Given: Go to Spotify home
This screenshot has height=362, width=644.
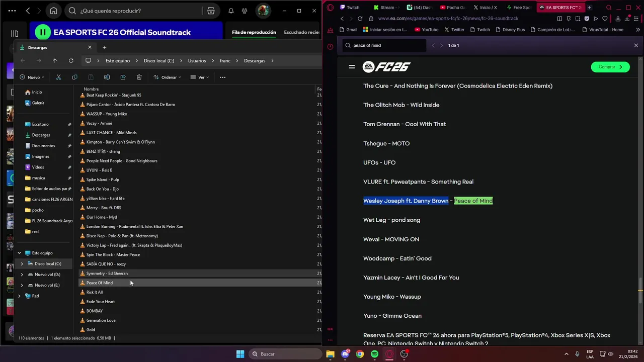Looking at the screenshot, I should [53, 11].
